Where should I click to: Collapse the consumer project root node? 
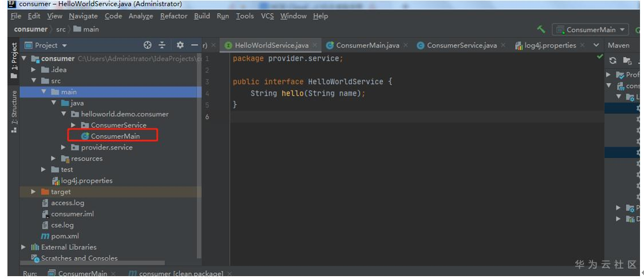[24, 58]
